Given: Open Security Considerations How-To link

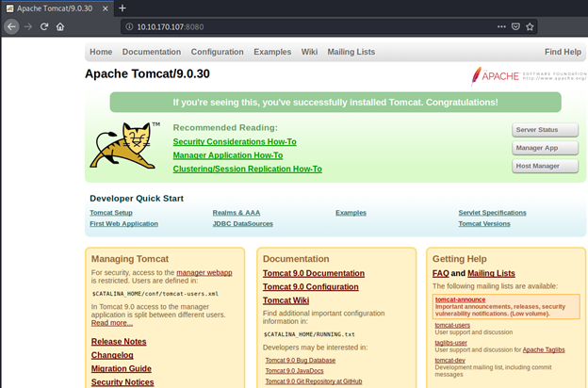Looking at the screenshot, I should click(x=235, y=141).
